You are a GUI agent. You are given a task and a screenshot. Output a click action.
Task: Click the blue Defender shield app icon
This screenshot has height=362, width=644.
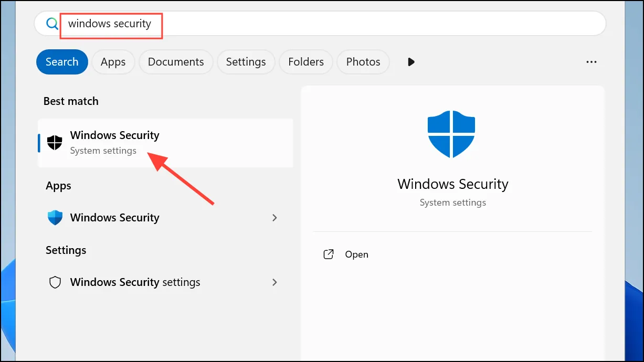(55, 218)
